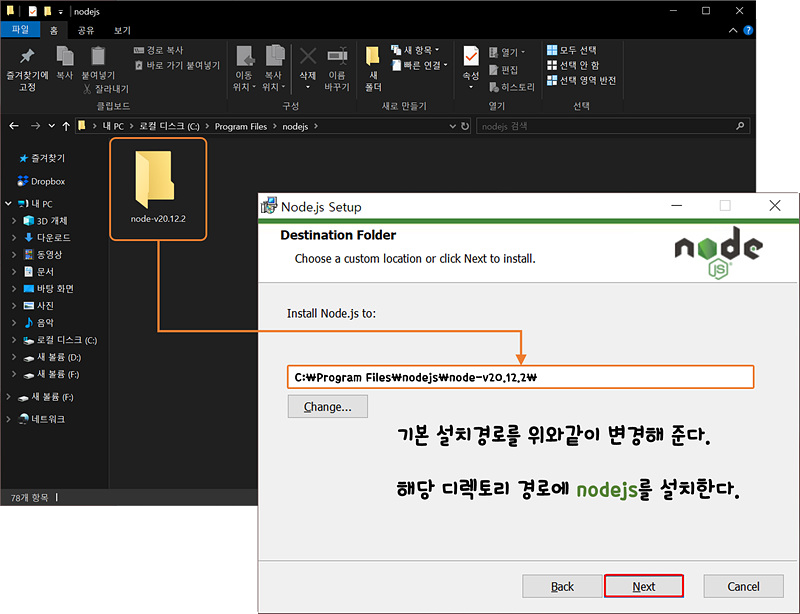
Task: Go back with the Explorer back arrow
Action: [x=14, y=126]
